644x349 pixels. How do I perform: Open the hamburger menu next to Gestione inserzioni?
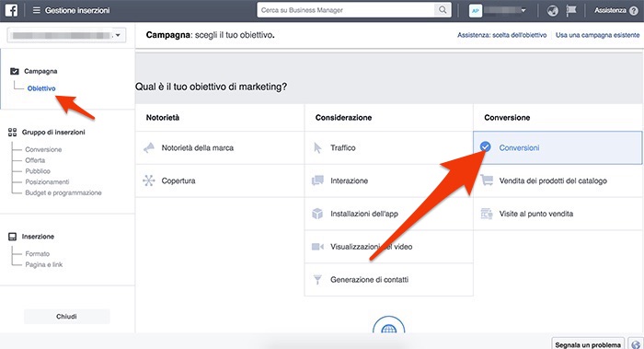point(37,10)
